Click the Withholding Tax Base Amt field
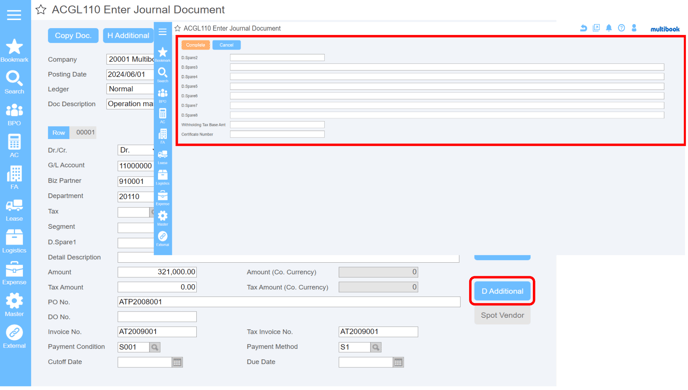The width and height of the screenshot is (688, 390). (x=277, y=125)
